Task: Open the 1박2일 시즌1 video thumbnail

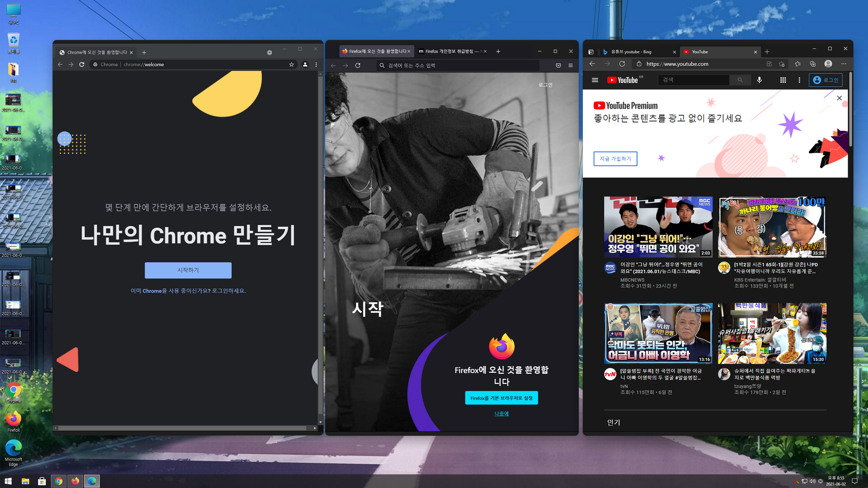Action: pyautogui.click(x=772, y=227)
